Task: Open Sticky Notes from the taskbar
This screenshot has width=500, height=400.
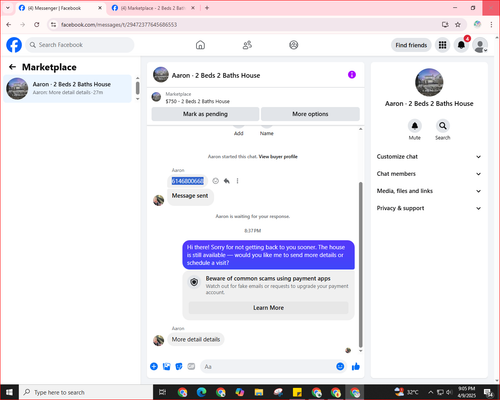Action: pyautogui.click(x=297, y=392)
